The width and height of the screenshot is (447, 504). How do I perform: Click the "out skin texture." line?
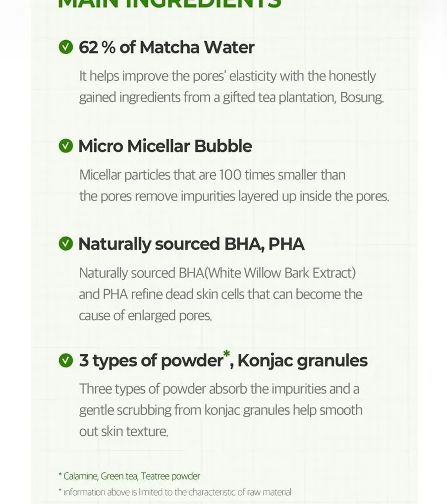pyautogui.click(x=124, y=431)
